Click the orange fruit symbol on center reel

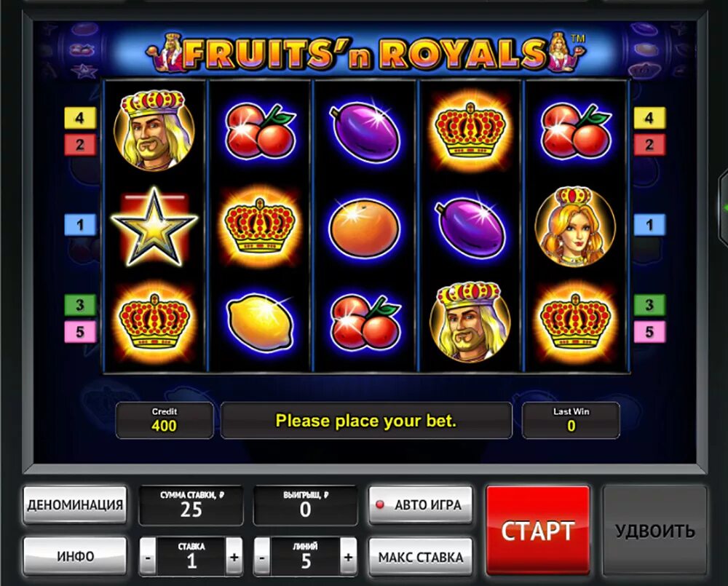[365, 228]
